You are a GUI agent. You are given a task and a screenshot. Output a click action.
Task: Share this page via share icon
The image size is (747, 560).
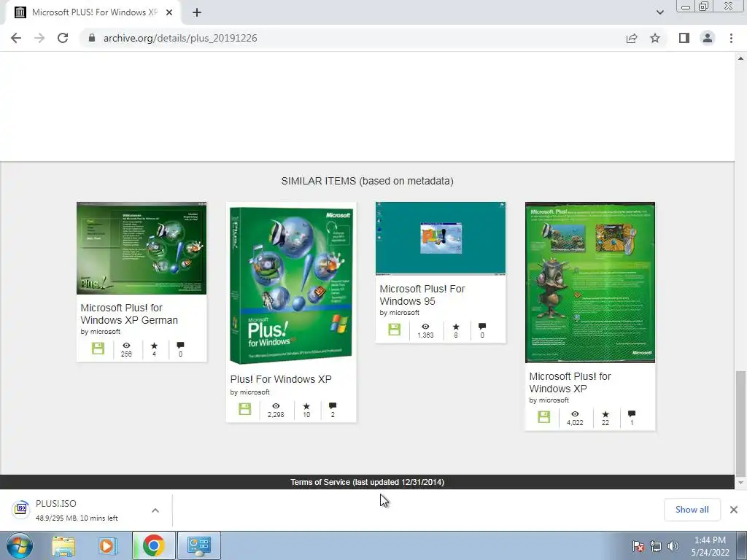[632, 38]
